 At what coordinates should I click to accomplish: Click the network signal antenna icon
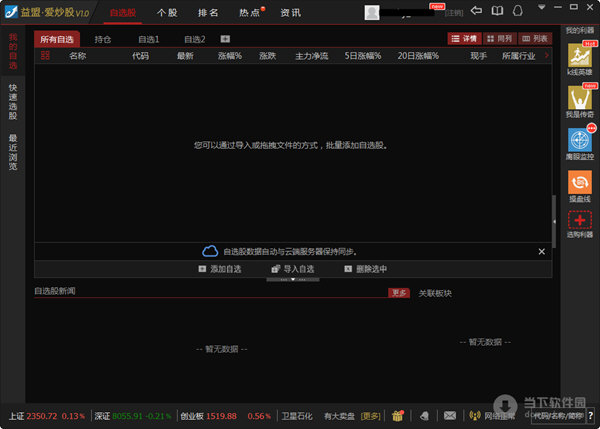point(474,416)
